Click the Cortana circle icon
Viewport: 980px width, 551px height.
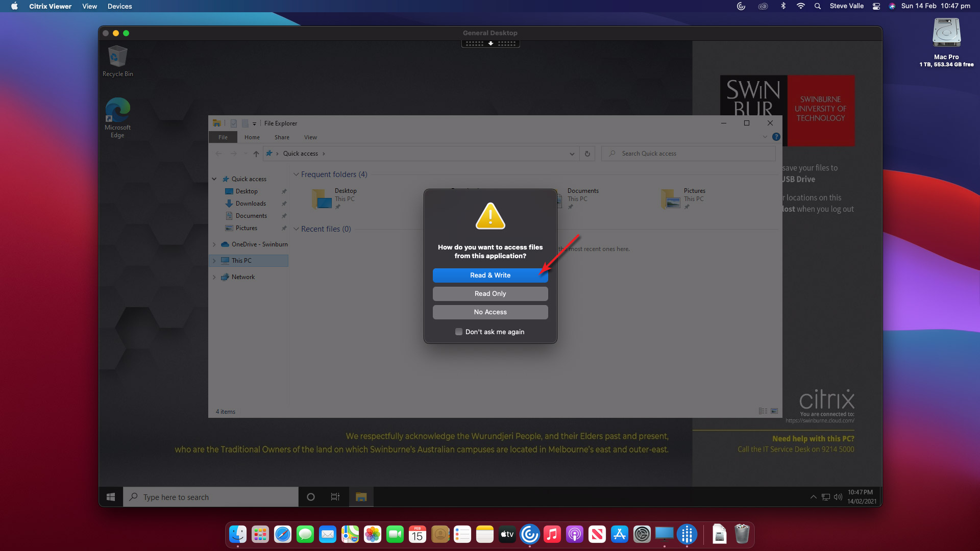[x=310, y=497]
